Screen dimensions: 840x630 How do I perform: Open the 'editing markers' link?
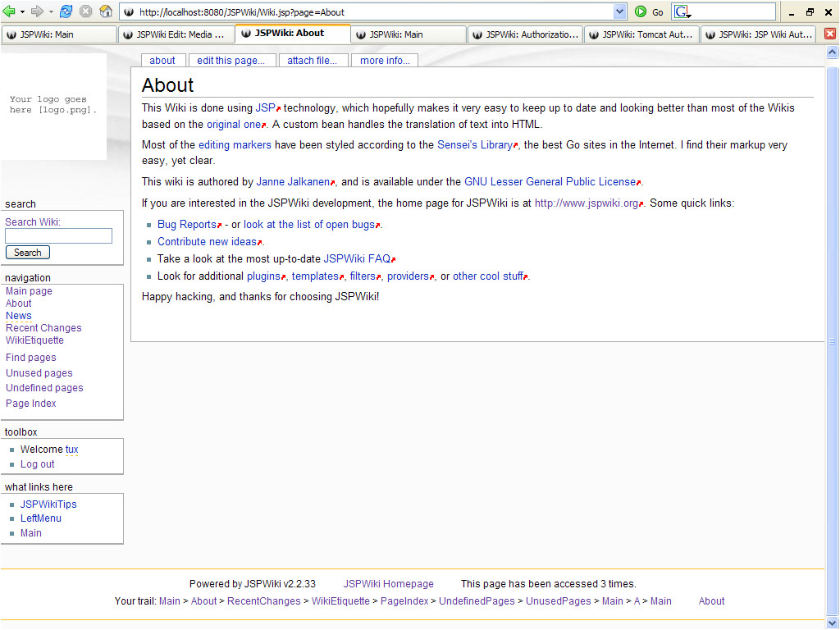[x=235, y=144]
